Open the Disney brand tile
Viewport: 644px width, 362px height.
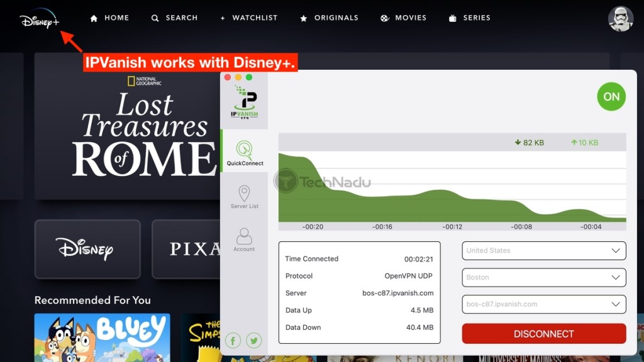tap(87, 249)
